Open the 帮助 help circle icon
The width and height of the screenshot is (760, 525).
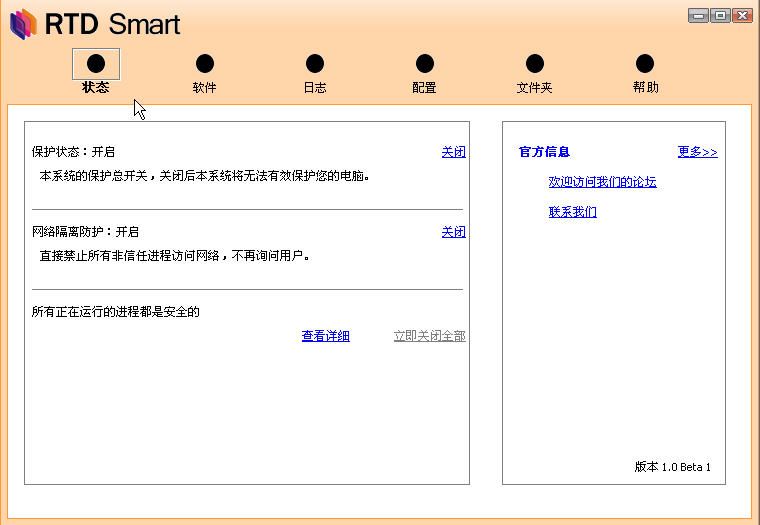pos(645,64)
